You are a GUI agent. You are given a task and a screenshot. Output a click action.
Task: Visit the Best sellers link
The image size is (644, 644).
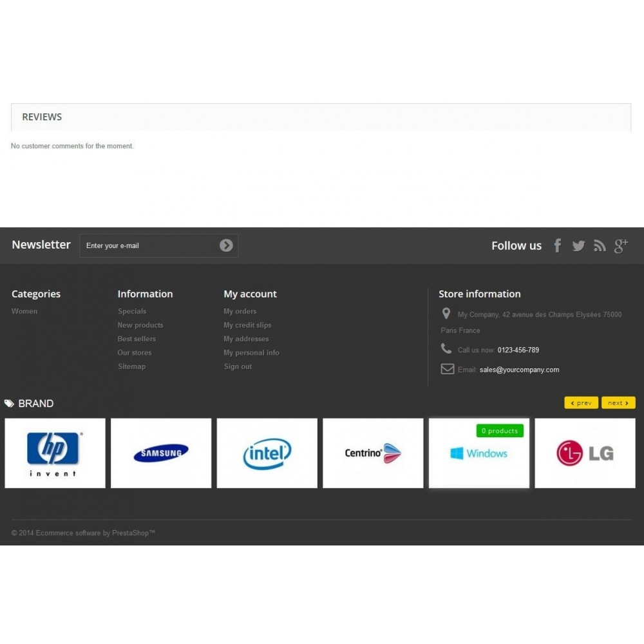(137, 339)
